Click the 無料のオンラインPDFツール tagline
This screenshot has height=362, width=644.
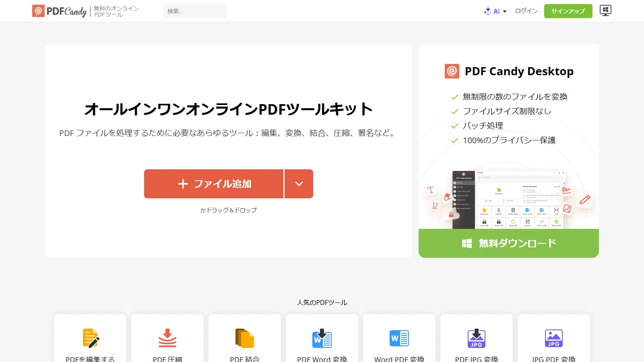pyautogui.click(x=116, y=11)
